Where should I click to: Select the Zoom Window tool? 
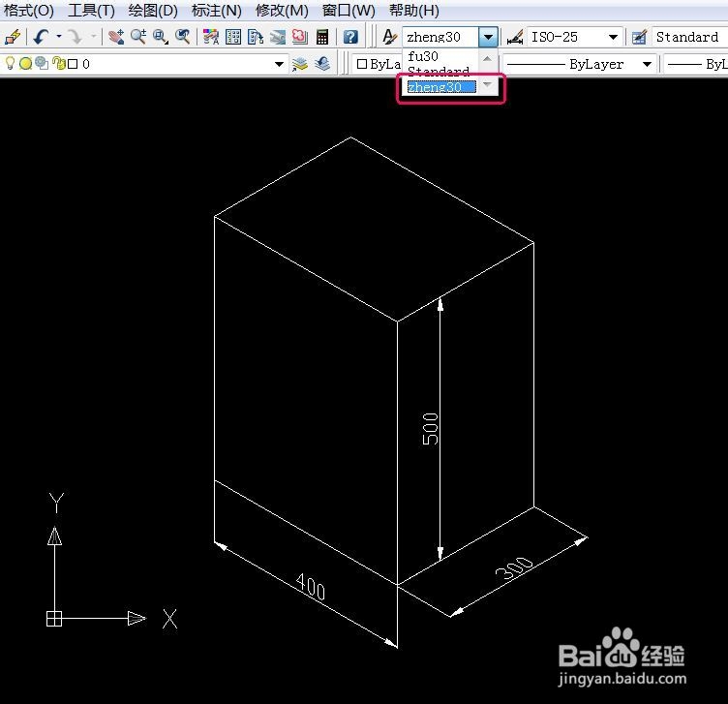pos(161,37)
